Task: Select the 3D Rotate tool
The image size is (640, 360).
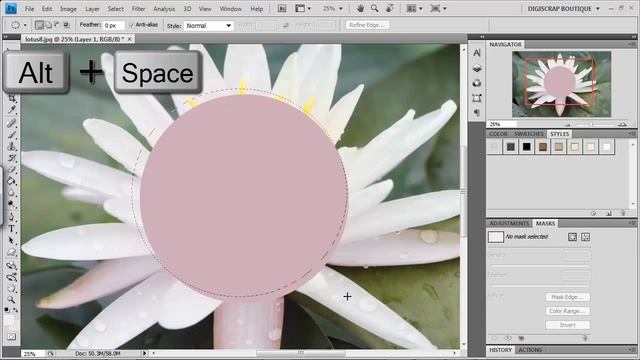Action: [11, 266]
